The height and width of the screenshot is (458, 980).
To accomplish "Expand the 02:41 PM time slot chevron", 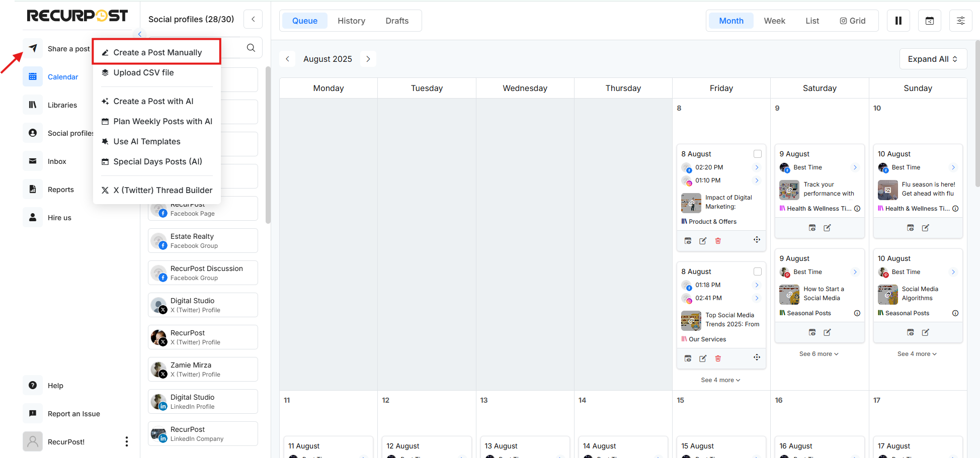I will [x=757, y=298].
